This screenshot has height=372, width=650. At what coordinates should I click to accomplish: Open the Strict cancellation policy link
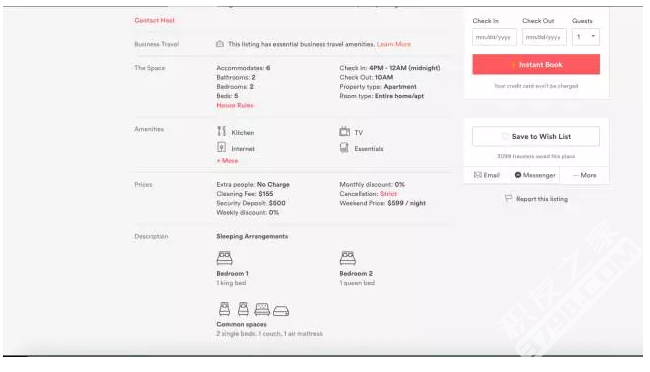point(388,194)
